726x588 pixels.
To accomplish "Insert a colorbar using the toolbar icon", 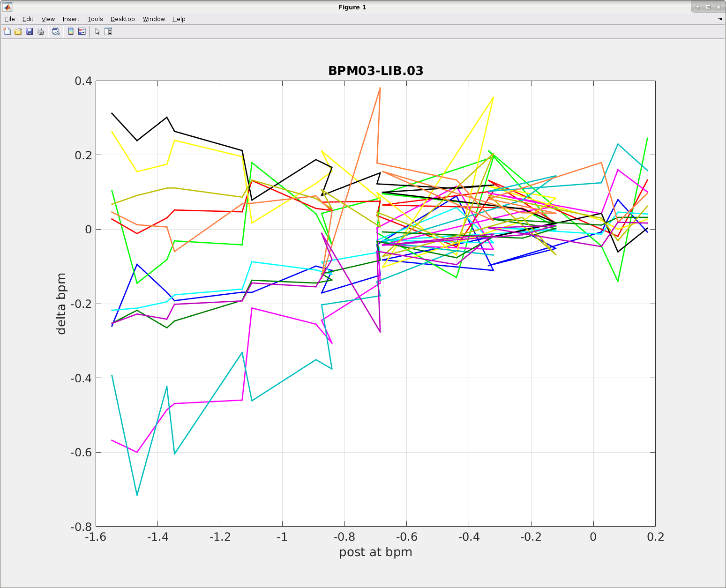I will 71,31.
